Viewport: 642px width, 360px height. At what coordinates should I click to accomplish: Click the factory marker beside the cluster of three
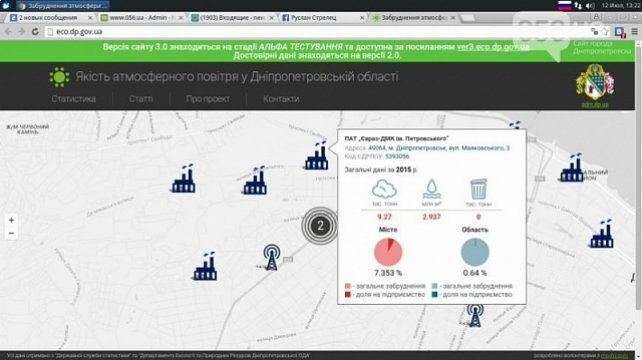(x=255, y=181)
